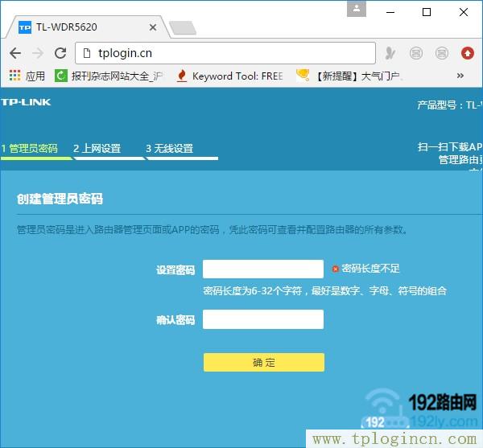Click the Keyword Tool flame favicon
483x448 pixels.
coord(182,76)
